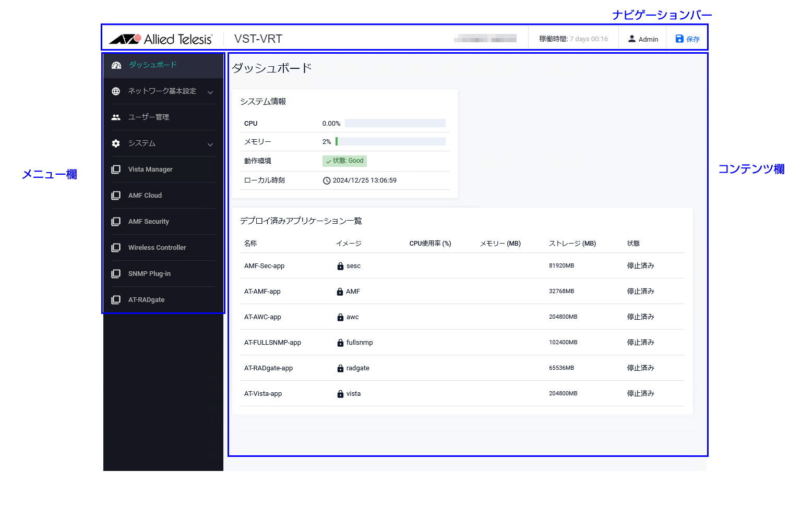This screenshot has height=532, width=789.
Task: Click the AT-RADgate-app row name
Action: coord(268,368)
